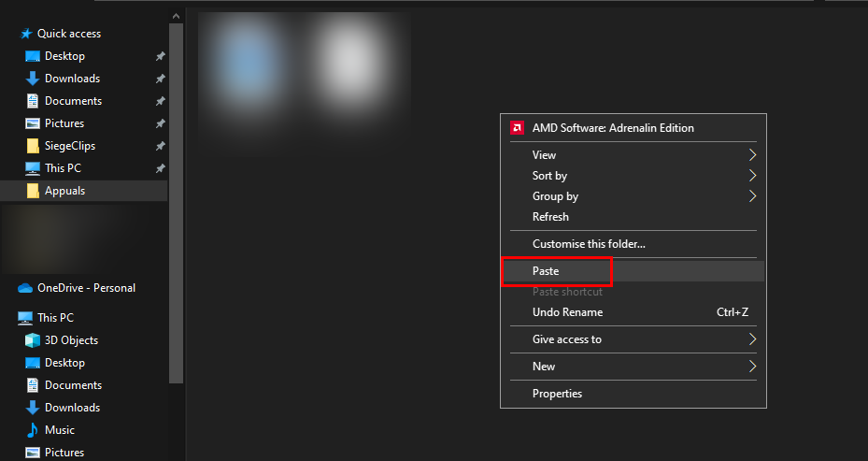
Task: Click the Group by menu entry
Action: pos(555,196)
